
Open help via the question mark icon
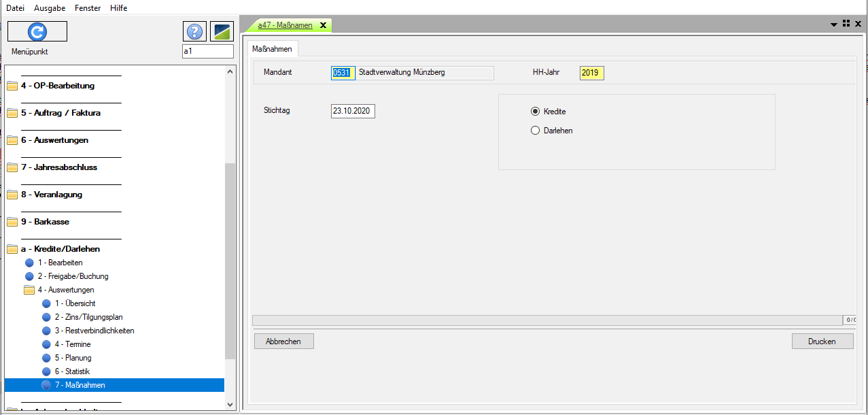tap(194, 31)
